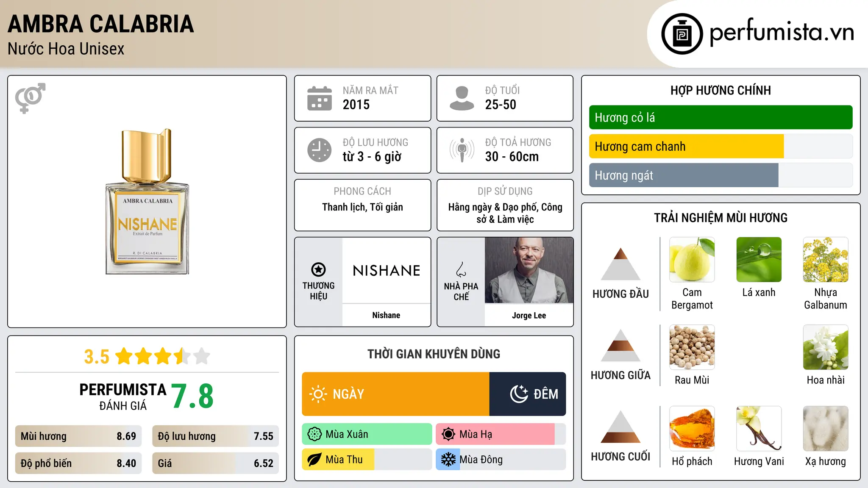Click the Độ phổ biến 8.40 score bar
The image size is (868, 488).
[78, 463]
